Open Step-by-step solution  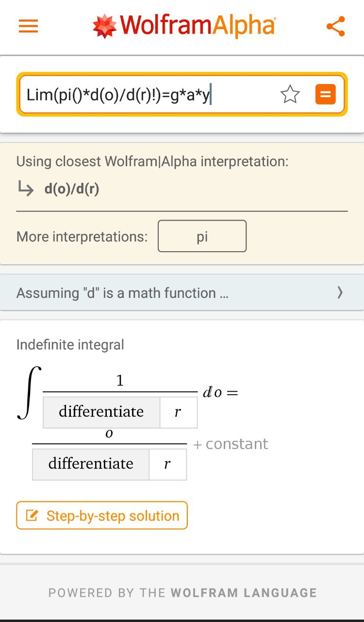(102, 516)
